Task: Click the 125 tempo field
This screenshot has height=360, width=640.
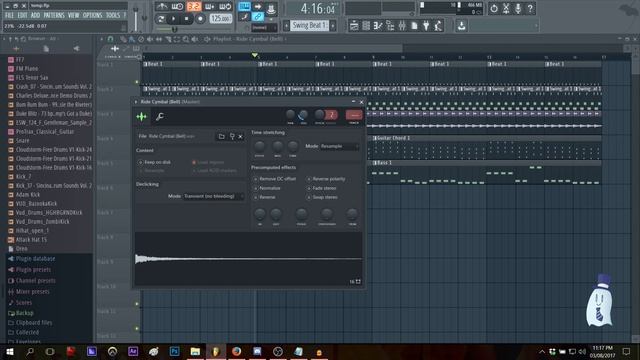Action: (x=221, y=19)
